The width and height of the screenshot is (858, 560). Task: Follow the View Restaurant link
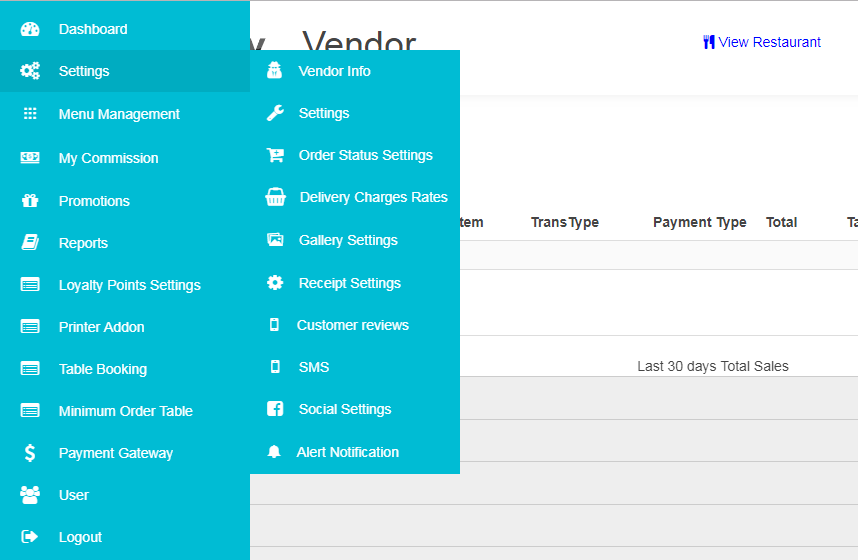coord(768,42)
